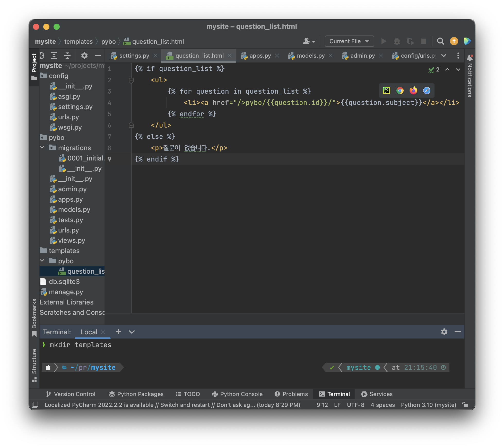Open the Current File run configuration dropdown

pos(349,41)
